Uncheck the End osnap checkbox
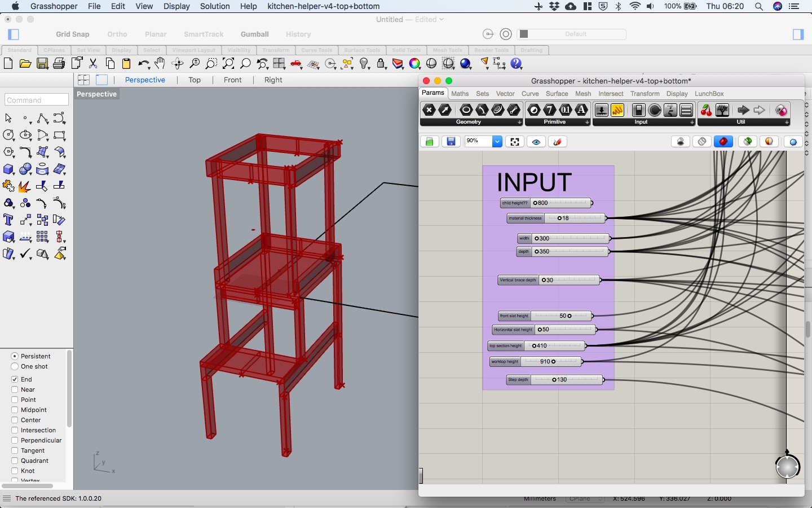The height and width of the screenshot is (508, 812). [15, 379]
